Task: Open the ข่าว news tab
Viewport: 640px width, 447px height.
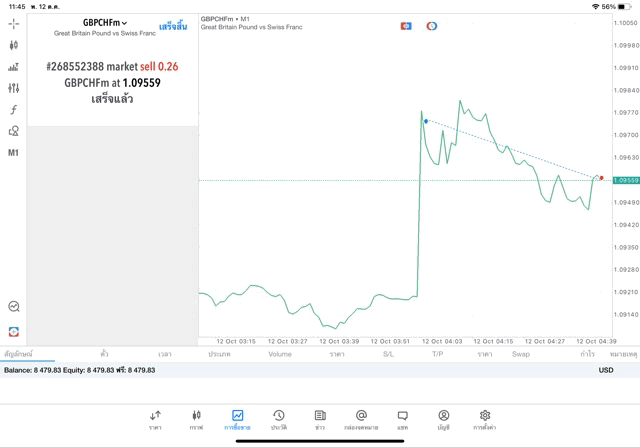Action: 320,420
